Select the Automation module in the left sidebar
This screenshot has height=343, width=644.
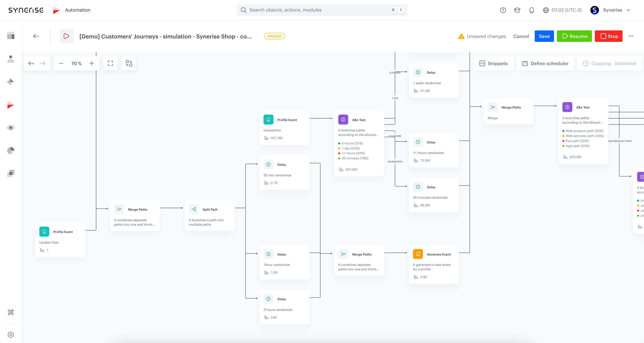[11, 105]
